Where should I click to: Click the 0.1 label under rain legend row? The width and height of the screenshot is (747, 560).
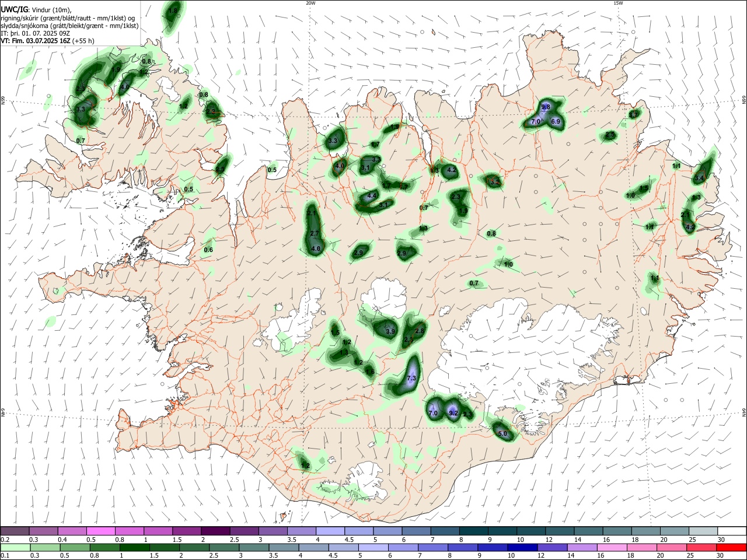[5, 555]
